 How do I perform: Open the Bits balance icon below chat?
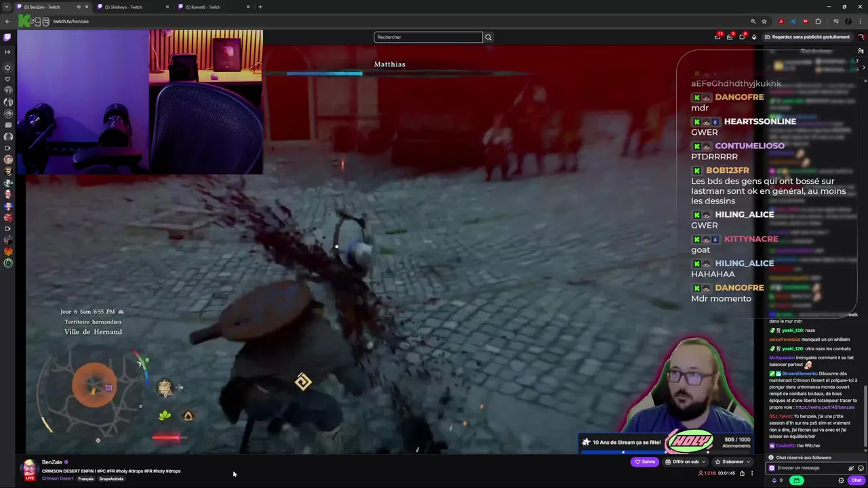774,481
